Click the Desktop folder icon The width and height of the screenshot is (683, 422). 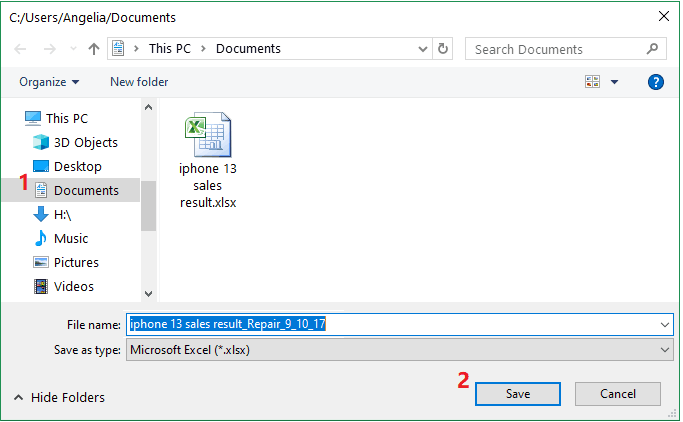pyautogui.click(x=41, y=166)
